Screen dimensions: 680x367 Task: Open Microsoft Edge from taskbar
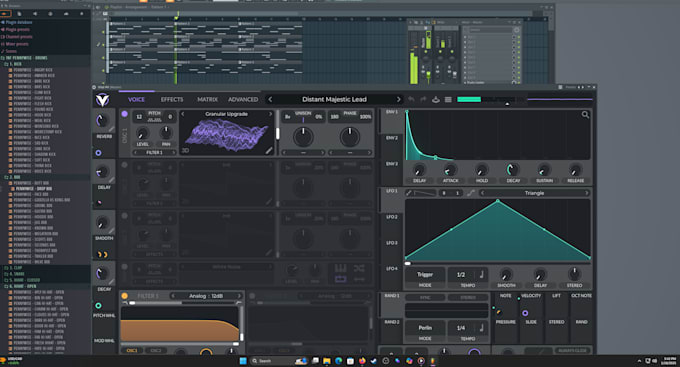click(x=338, y=361)
